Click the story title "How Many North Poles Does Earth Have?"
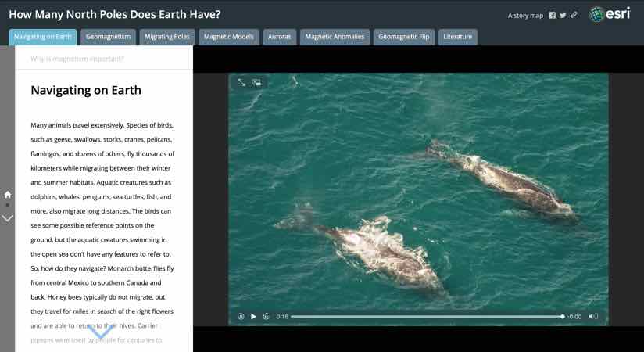The image size is (644, 352). pos(115,14)
